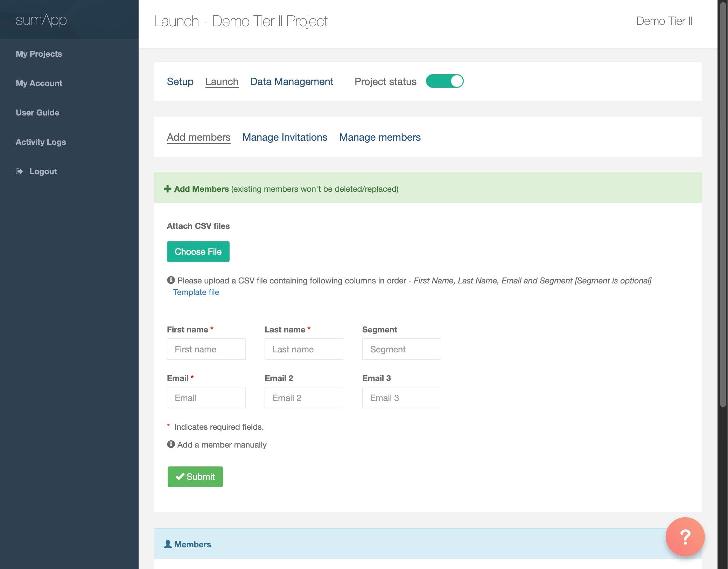The width and height of the screenshot is (728, 569).
Task: Focus the First name input field
Action: [x=206, y=349]
